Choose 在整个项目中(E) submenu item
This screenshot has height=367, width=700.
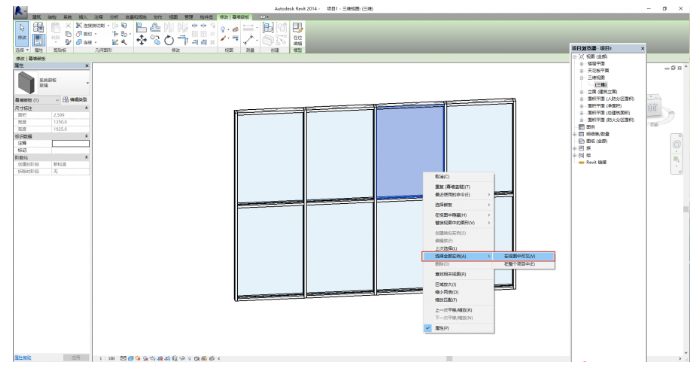524,264
